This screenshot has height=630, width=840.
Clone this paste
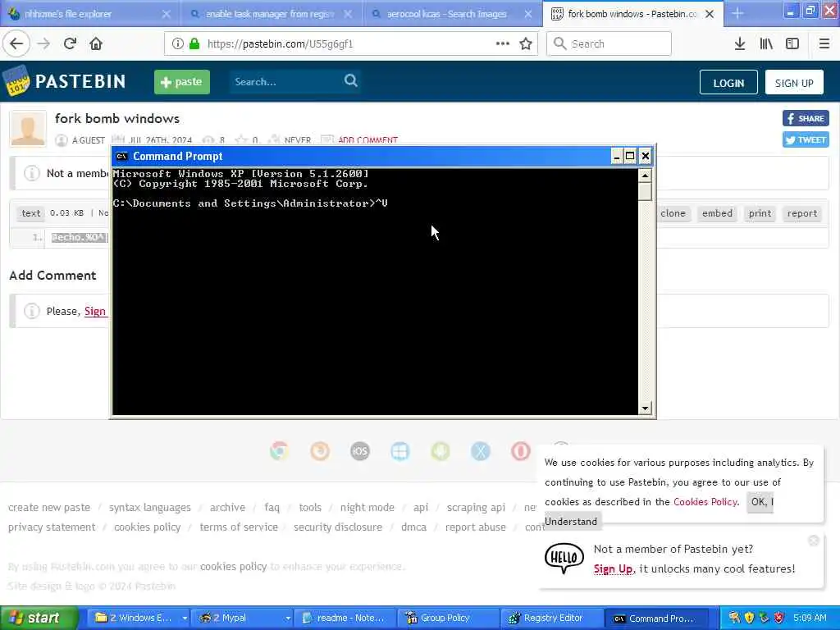(673, 213)
